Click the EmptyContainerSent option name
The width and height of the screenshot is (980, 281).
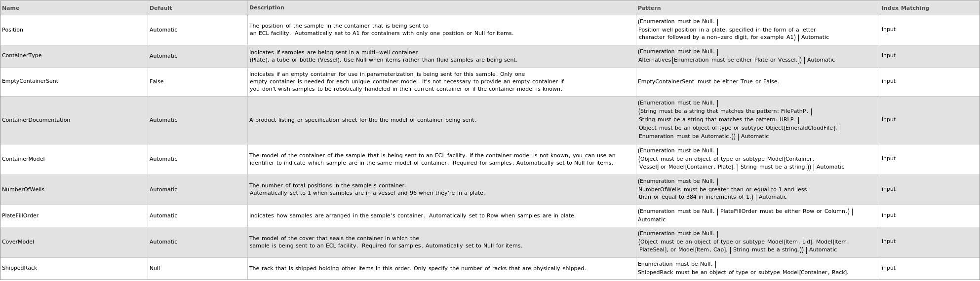coord(30,81)
